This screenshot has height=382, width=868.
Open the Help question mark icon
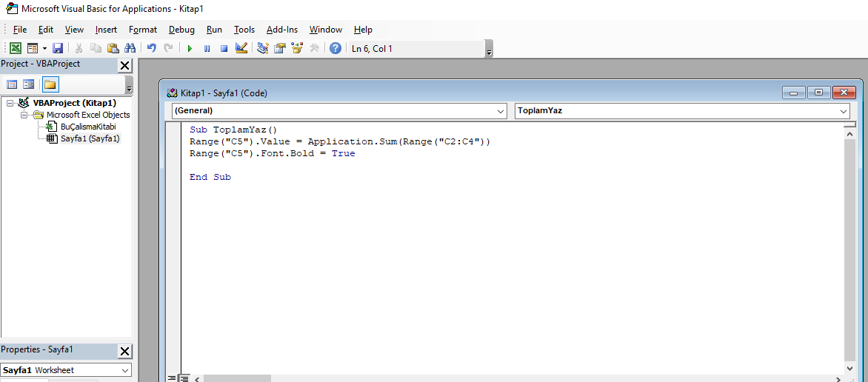335,48
